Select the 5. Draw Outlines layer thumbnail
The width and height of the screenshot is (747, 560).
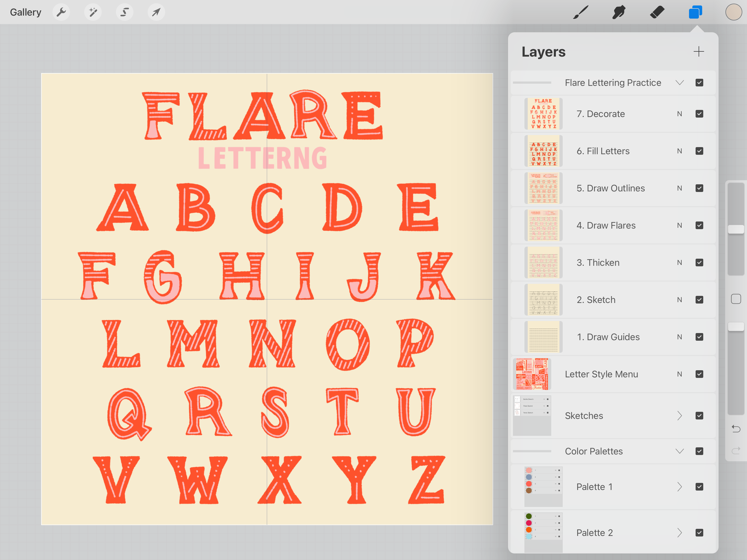[543, 188]
